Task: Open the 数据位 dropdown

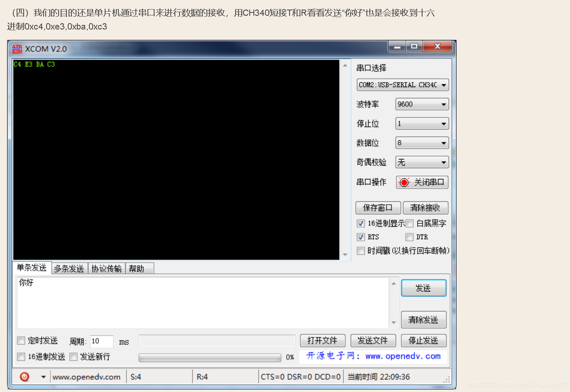Action: [422, 143]
